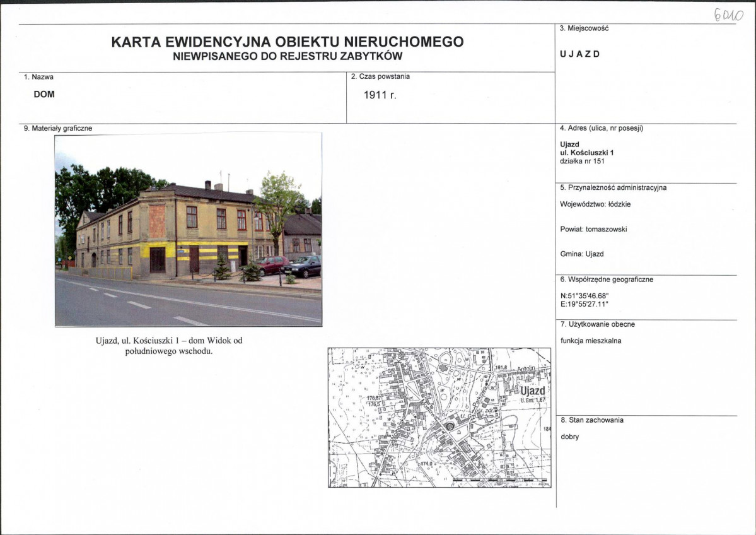
Task: Click the "8. Stan zachowania" label
Action: point(592,420)
